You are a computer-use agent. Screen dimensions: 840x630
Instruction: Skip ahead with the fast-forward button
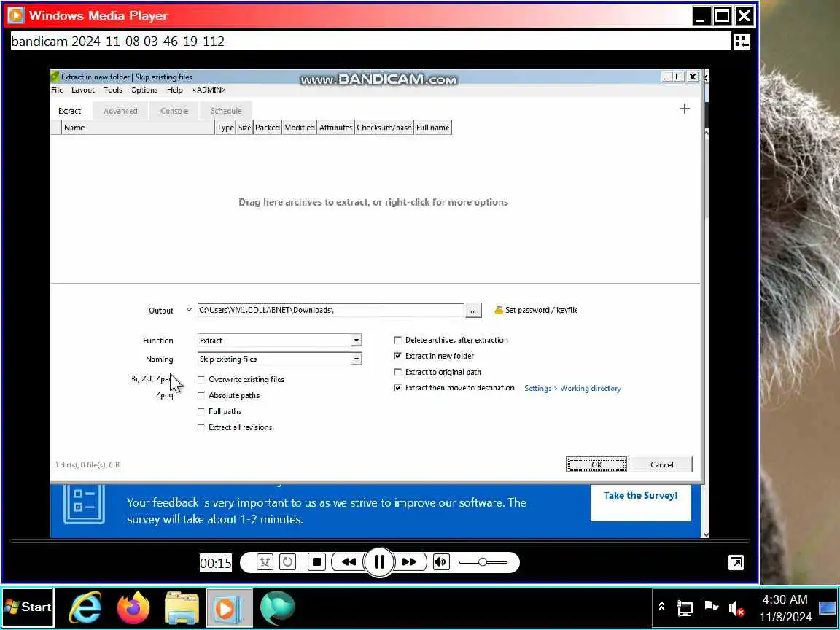tap(410, 562)
